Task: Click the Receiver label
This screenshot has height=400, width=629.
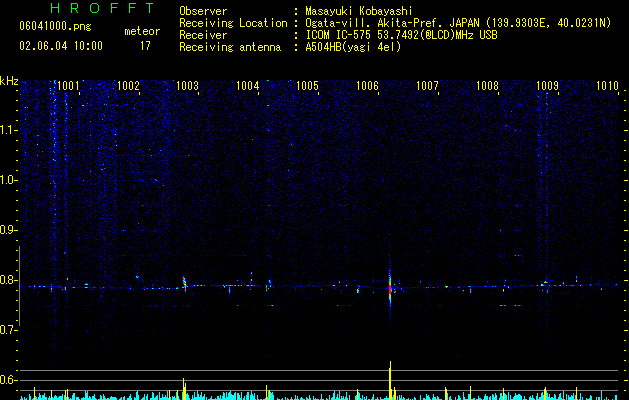Action: [203, 35]
